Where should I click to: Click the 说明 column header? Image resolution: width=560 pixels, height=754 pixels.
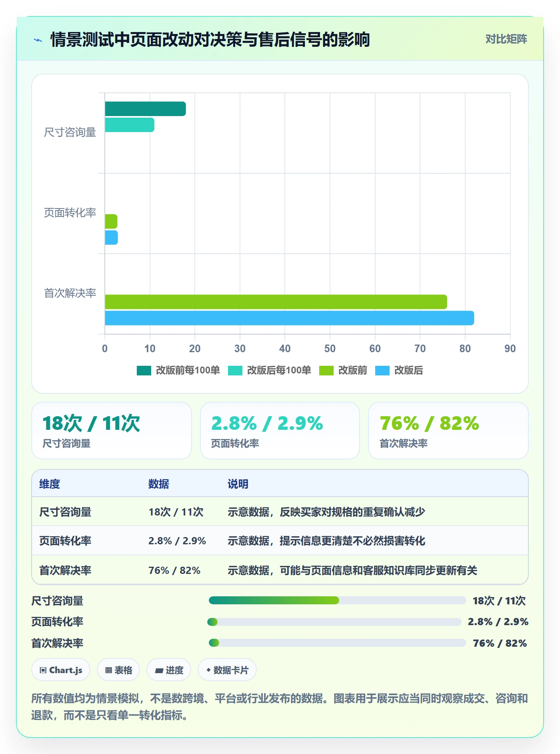(238, 484)
